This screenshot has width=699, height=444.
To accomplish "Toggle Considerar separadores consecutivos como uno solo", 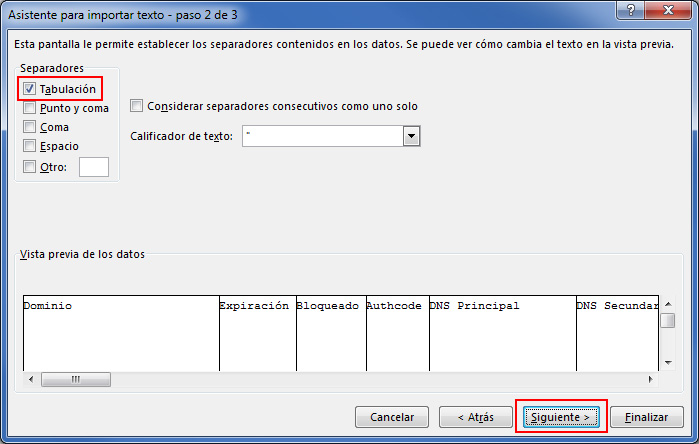I will pos(137,106).
